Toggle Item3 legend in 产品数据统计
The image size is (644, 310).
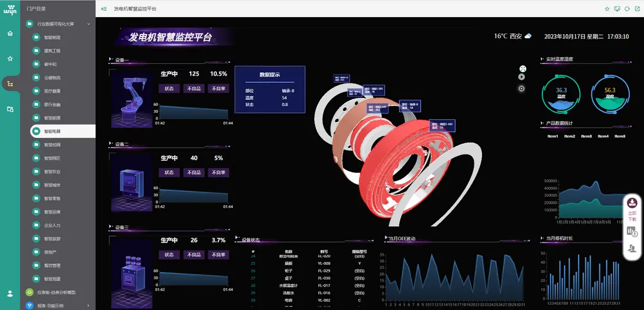tap(587, 136)
